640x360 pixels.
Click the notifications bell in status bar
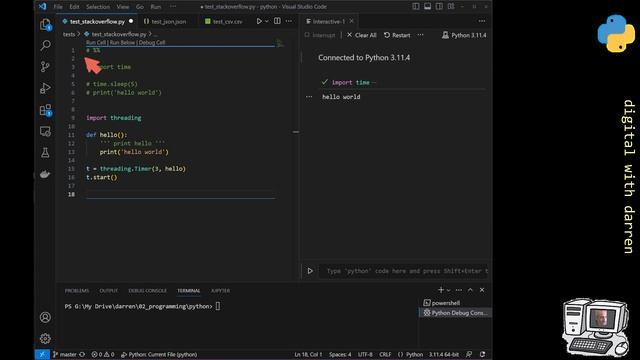(x=483, y=354)
